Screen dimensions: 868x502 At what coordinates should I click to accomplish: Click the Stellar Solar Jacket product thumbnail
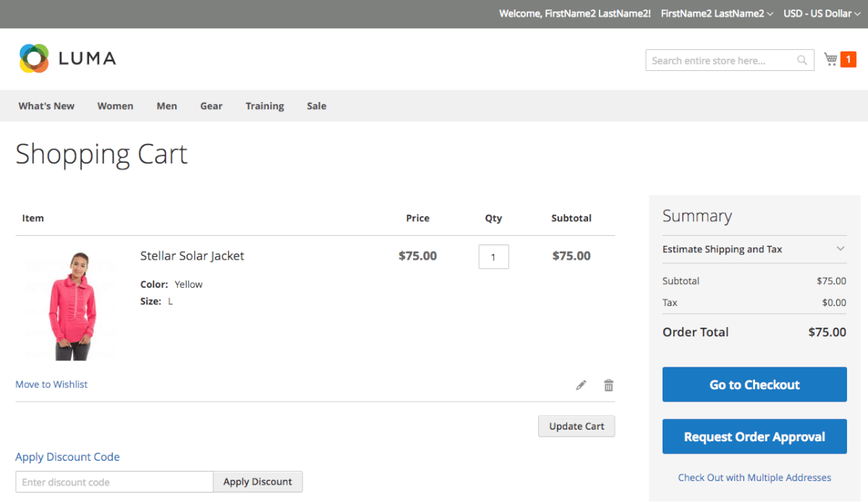(x=72, y=305)
